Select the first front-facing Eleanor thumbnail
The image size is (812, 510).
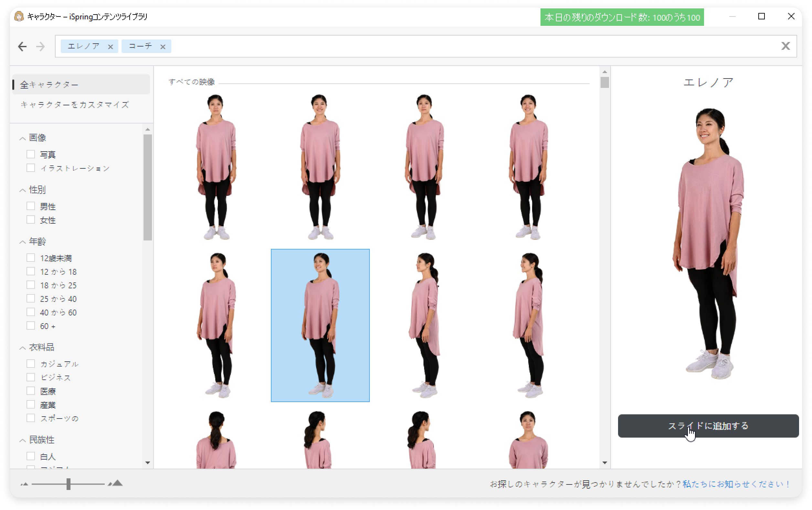coord(216,167)
